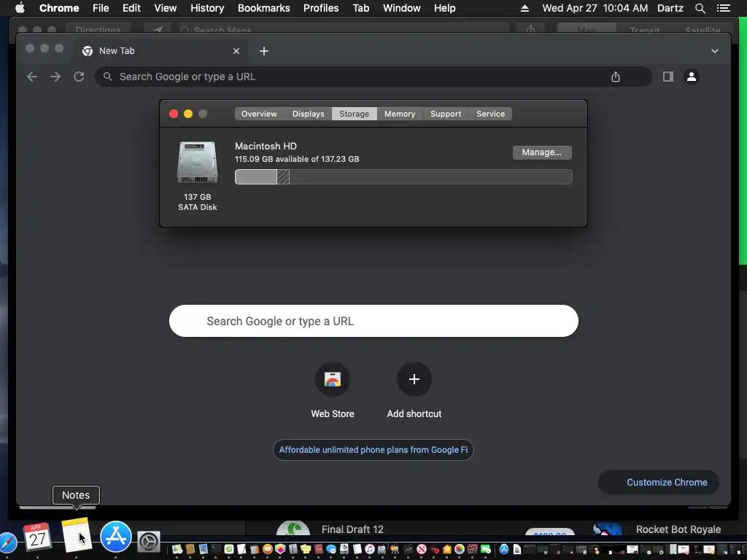The height and width of the screenshot is (560, 747).
Task: Click Rocket Bot Royale text in background
Action: [x=678, y=529]
